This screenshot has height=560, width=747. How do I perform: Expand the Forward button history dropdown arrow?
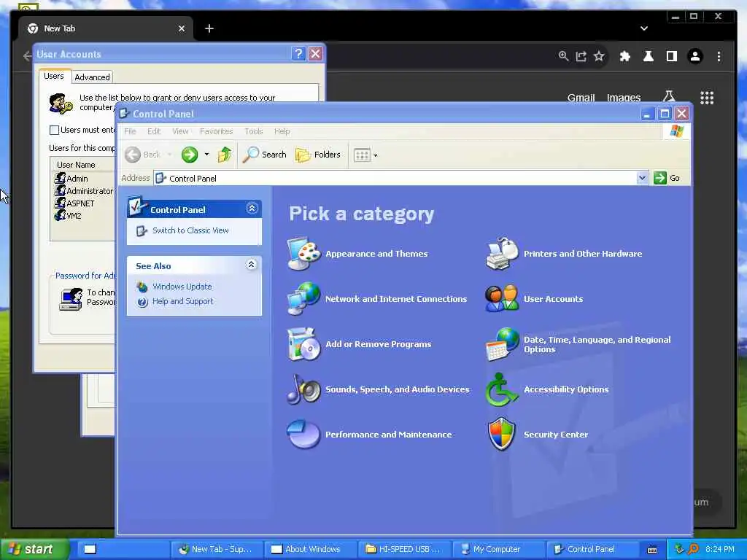point(206,155)
